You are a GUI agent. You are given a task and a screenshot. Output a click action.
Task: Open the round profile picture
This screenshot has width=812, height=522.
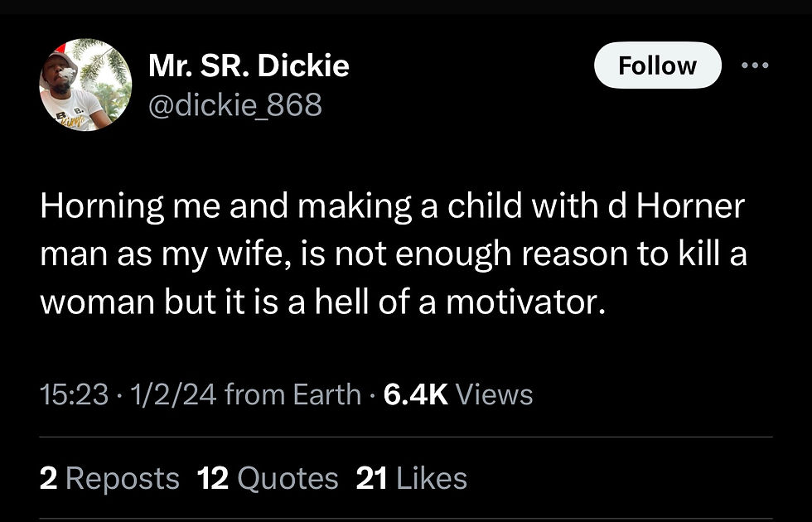pyautogui.click(x=85, y=85)
